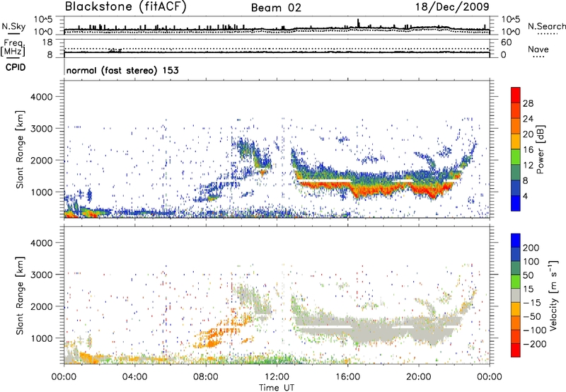Image resolution: width=566 pixels, height=392 pixels.
Task: Select the 'Beam 02' label
Action: [x=276, y=8]
